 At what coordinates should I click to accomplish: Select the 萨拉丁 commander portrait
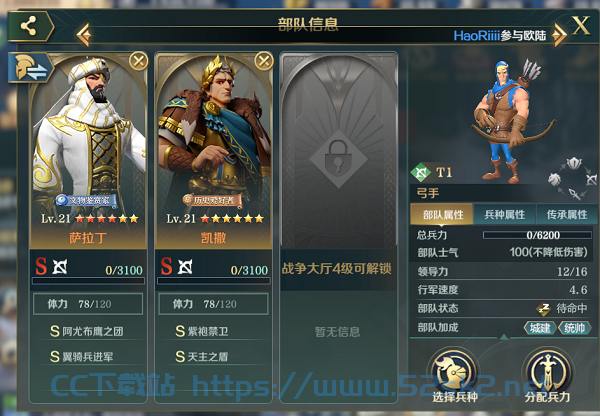(x=88, y=150)
